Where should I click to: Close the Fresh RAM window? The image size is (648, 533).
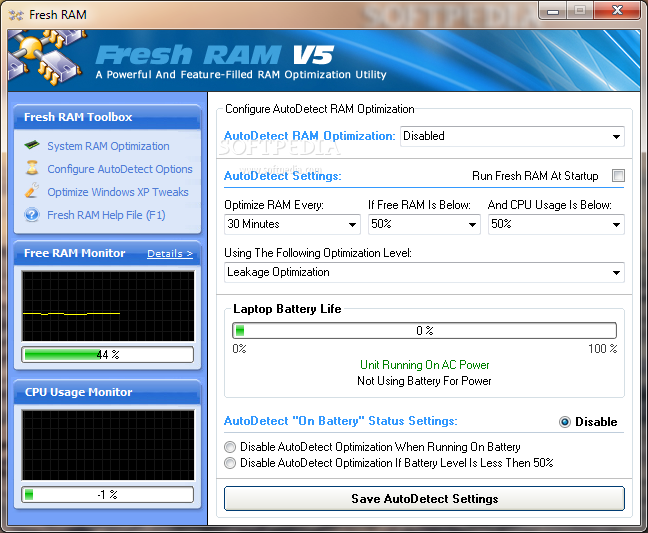[x=617, y=11]
